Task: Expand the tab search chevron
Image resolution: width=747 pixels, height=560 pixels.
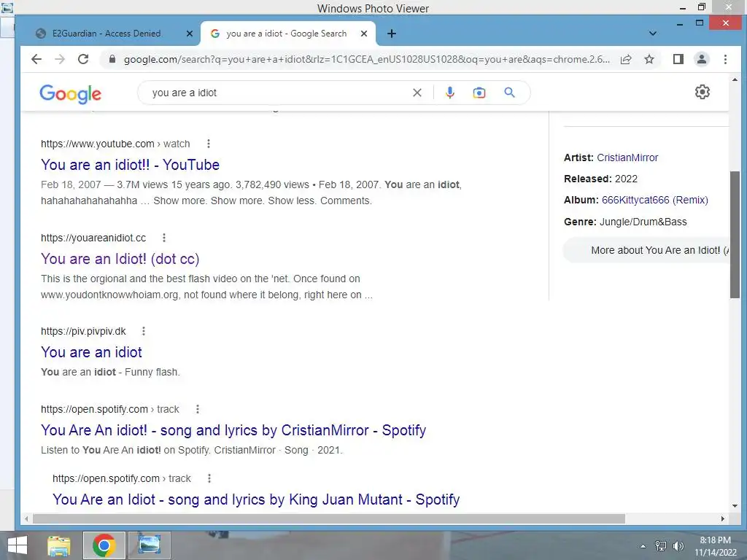Action: point(653,34)
